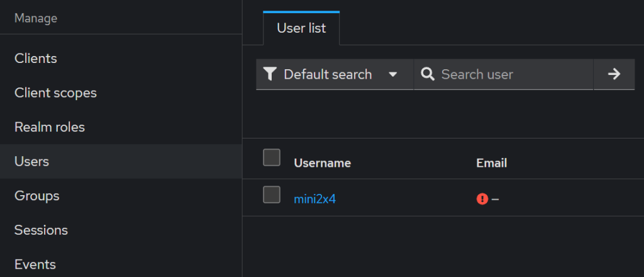644x277 pixels.
Task: Click into the Search user field
Action: tap(513, 74)
